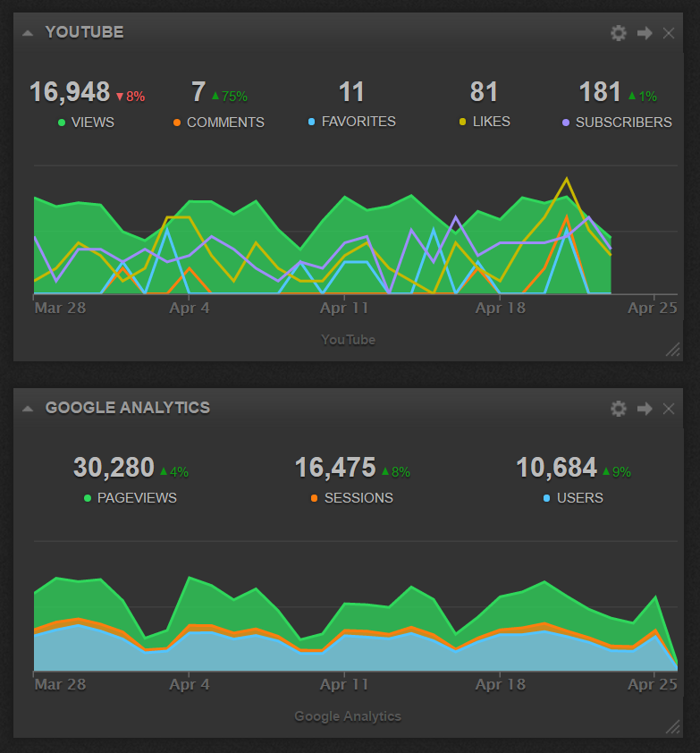Click the orange COMMENTS color dot
Viewport: 700px width, 753px height.
click(177, 123)
